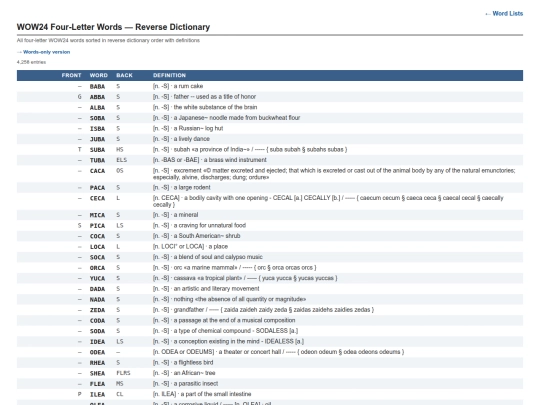Click back hooks 'OS' in the CACA row
The height and width of the screenshot is (405, 540).
(120, 170)
